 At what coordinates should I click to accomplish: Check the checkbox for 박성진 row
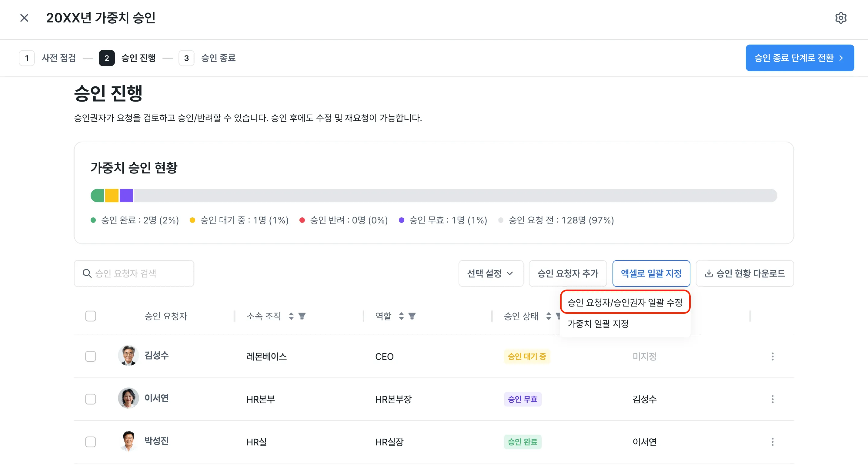point(90,442)
